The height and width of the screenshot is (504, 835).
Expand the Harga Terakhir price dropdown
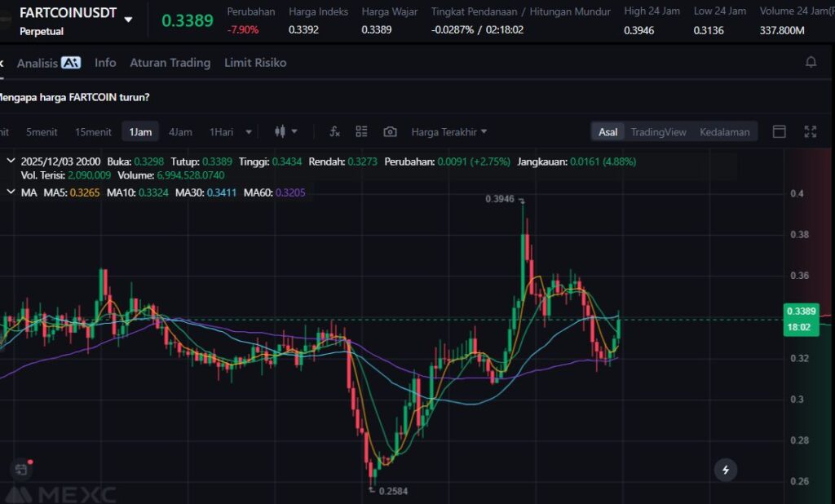coord(449,132)
